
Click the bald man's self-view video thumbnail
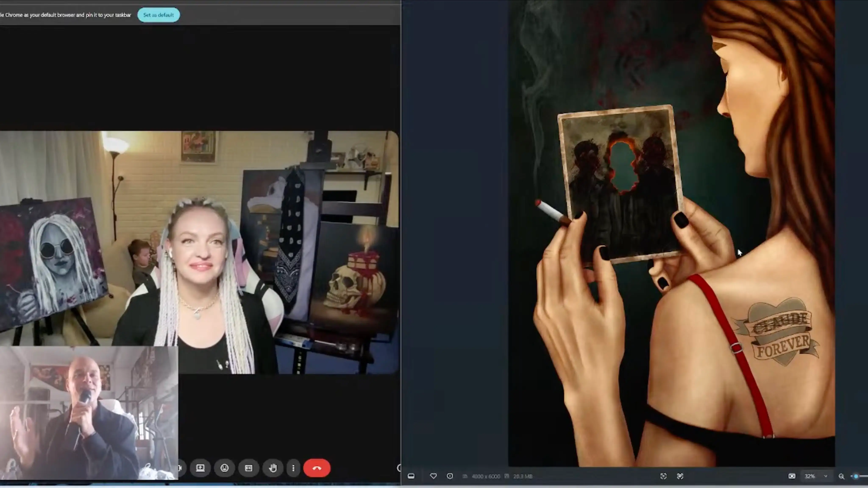[89, 413]
